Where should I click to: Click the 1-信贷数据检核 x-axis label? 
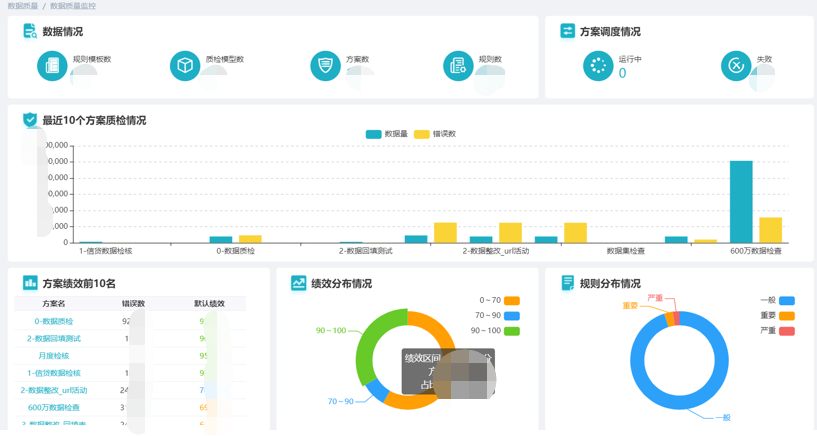[106, 251]
